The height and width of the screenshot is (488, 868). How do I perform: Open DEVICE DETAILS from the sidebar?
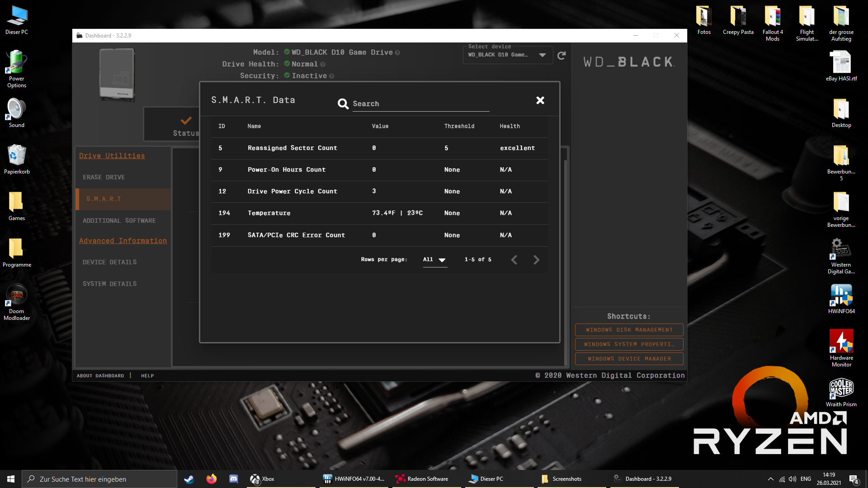pos(109,262)
